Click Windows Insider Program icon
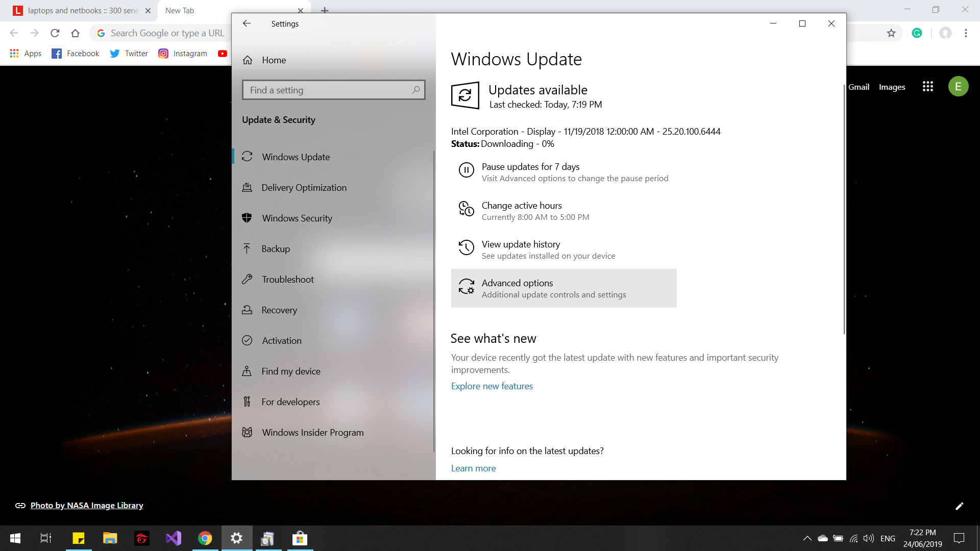This screenshot has width=980, height=551. (247, 432)
